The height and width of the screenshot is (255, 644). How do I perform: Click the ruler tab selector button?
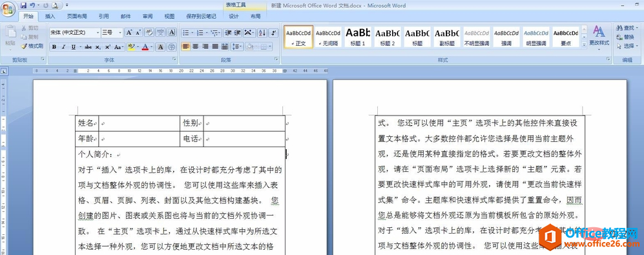coord(3,71)
